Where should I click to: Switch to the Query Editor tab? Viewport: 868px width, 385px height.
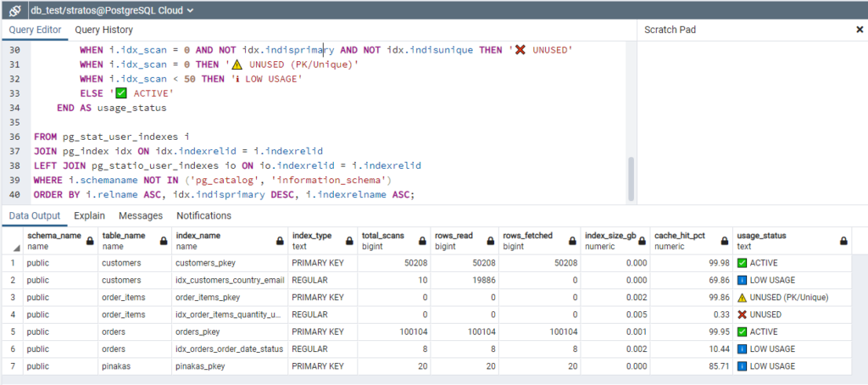[35, 30]
